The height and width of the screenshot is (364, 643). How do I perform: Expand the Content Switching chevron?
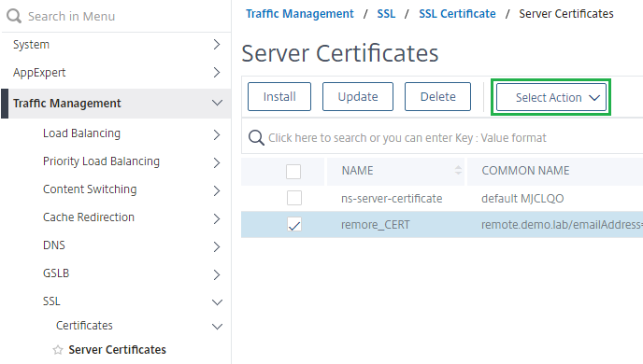[217, 190]
